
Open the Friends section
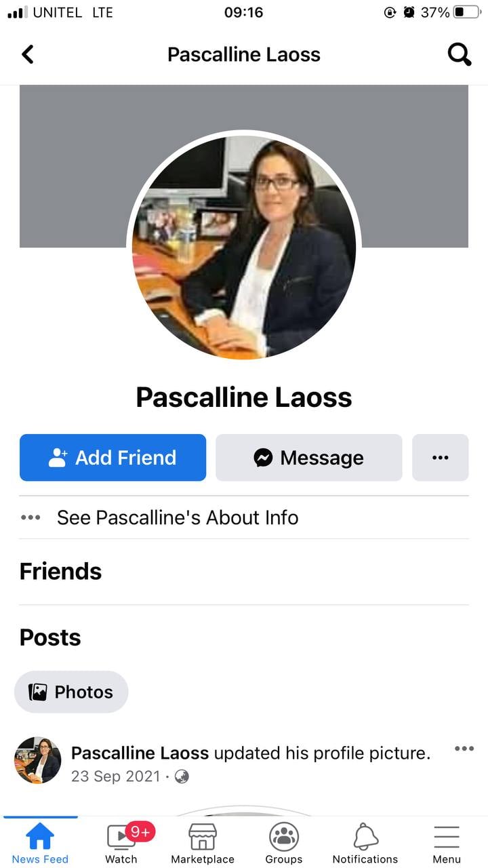60,572
